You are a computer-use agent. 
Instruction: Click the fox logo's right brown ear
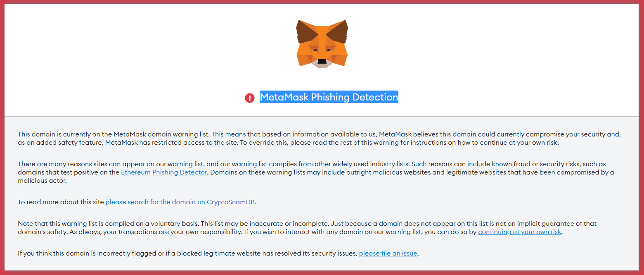coord(339,33)
